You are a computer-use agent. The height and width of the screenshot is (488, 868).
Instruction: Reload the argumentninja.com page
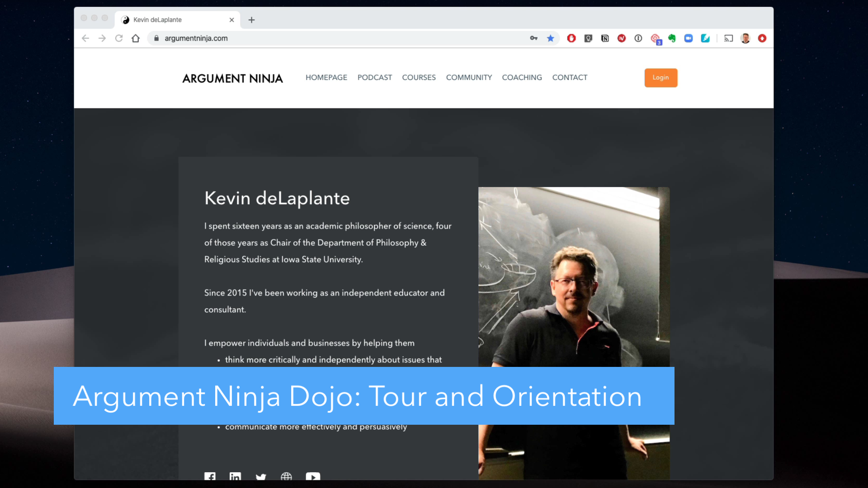click(119, 38)
